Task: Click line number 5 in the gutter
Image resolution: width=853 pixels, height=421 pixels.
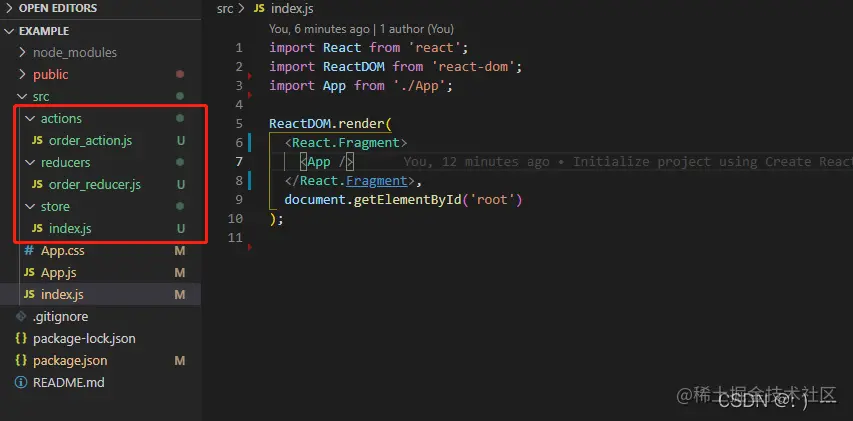Action: (239, 123)
